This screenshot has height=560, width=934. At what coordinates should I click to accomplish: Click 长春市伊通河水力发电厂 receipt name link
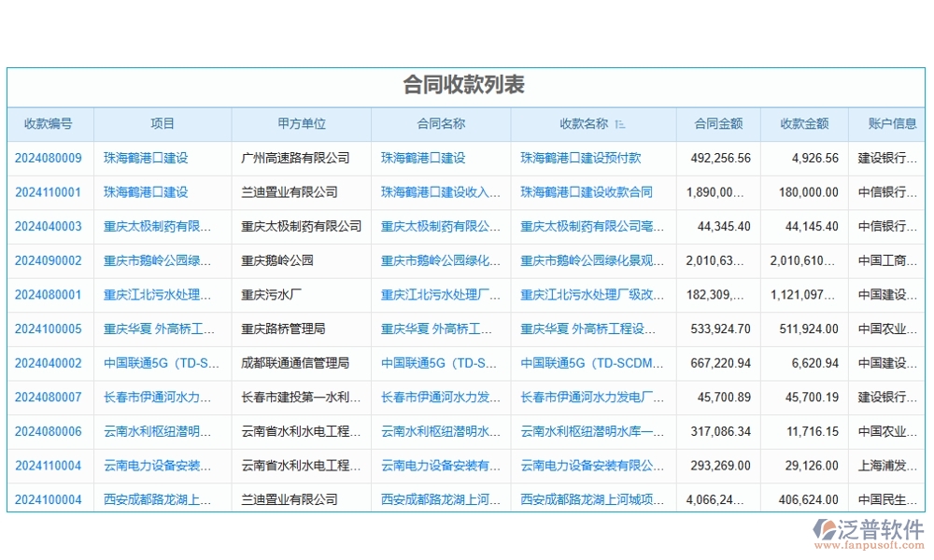point(590,397)
